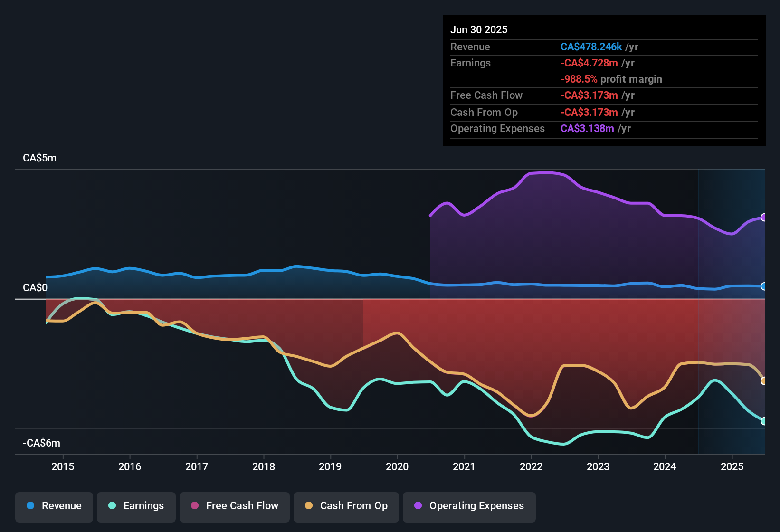Viewport: 780px width, 532px height.
Task: Select the Revenue endpoint marker on chart
Action: (763, 286)
